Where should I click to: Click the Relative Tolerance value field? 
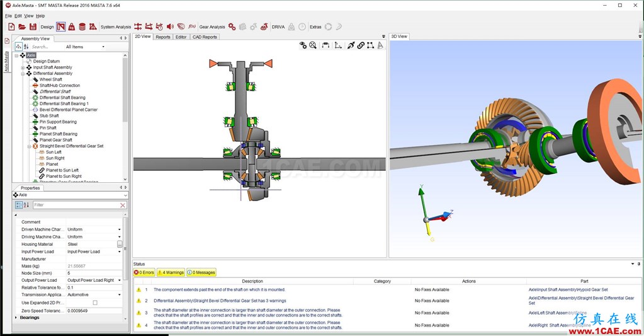[94, 288]
